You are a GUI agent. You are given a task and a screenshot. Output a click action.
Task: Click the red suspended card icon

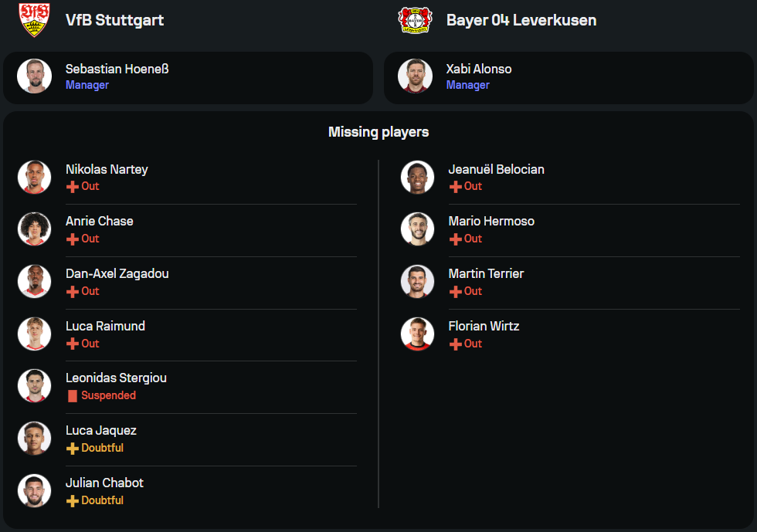pos(73,396)
